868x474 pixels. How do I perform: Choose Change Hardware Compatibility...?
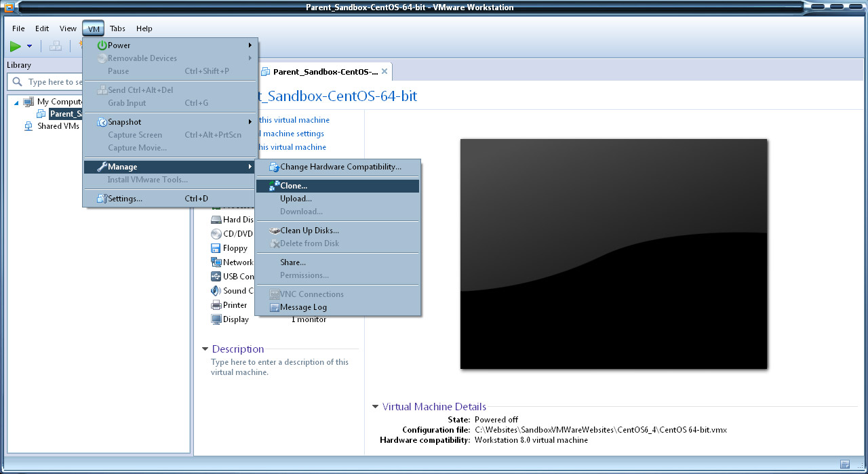click(x=338, y=167)
